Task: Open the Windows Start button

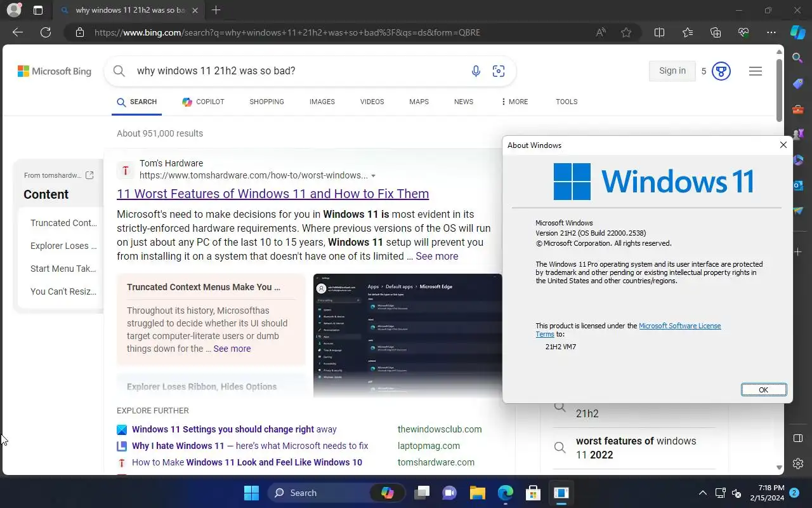Action: pos(251,493)
